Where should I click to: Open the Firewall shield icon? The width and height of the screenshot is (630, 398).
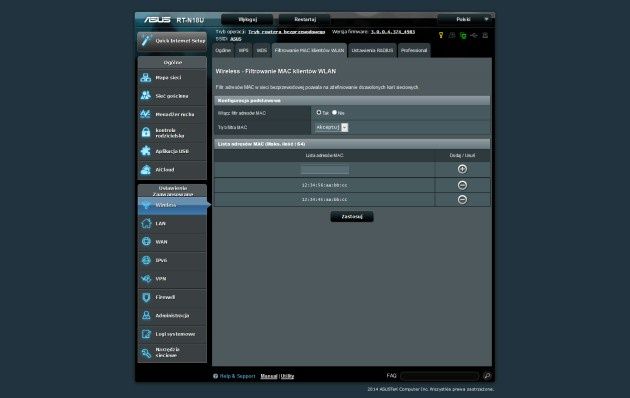pyautogui.click(x=146, y=297)
